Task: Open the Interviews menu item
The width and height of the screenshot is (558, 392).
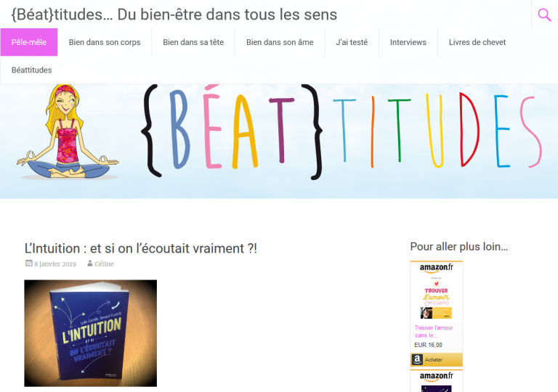Action: click(408, 42)
